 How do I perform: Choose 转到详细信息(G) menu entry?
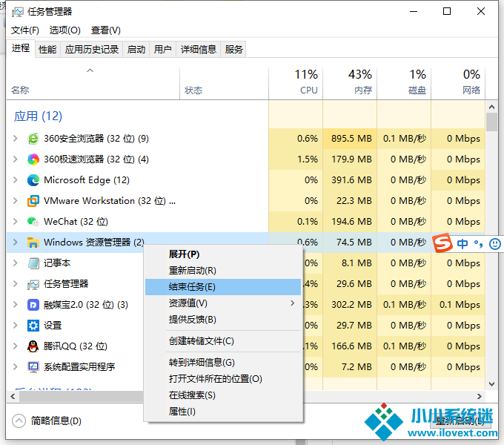pos(223,363)
